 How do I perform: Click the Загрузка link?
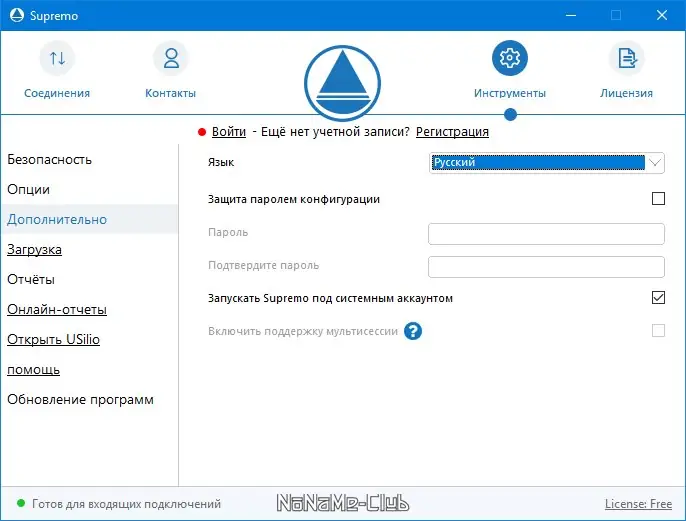point(35,249)
